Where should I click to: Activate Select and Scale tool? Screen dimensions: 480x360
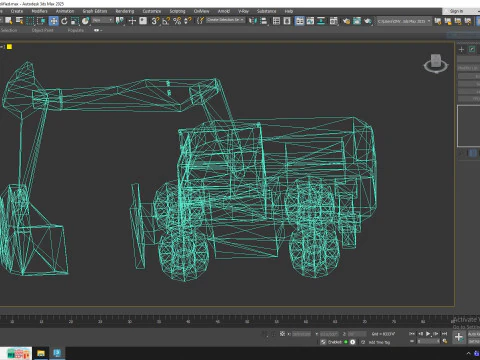click(x=75, y=21)
